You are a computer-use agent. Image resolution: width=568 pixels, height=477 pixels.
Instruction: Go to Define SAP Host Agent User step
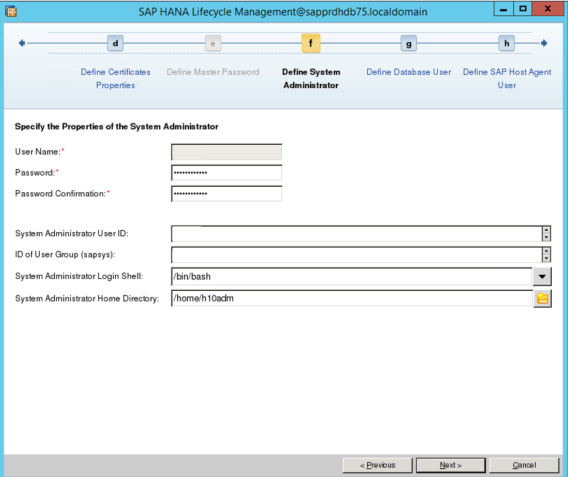tap(507, 79)
